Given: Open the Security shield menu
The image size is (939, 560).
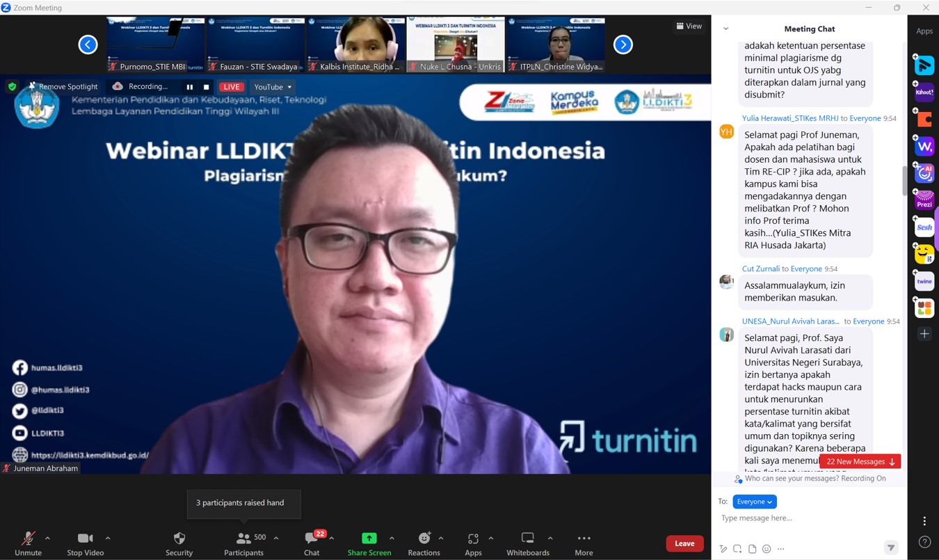Looking at the screenshot, I should [x=179, y=543].
